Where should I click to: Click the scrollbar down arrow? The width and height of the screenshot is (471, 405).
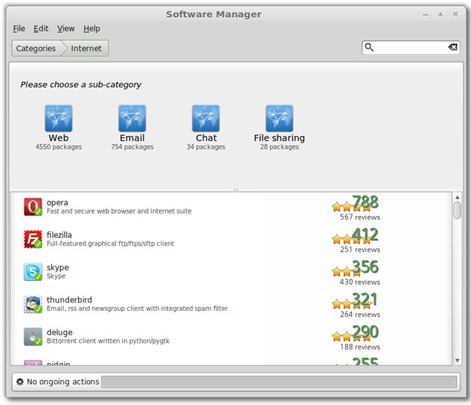[x=457, y=360]
